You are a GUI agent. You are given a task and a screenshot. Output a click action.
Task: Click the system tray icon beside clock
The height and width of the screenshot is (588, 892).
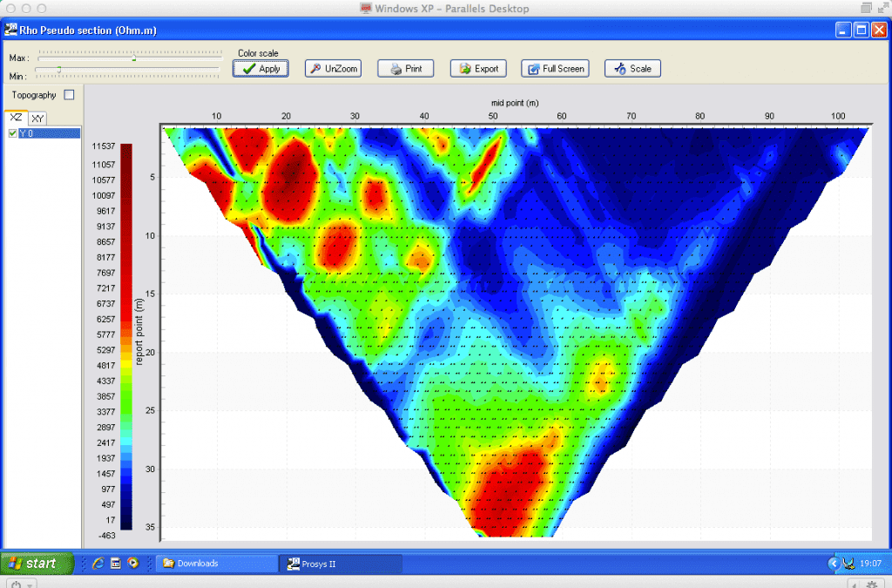pos(848,564)
